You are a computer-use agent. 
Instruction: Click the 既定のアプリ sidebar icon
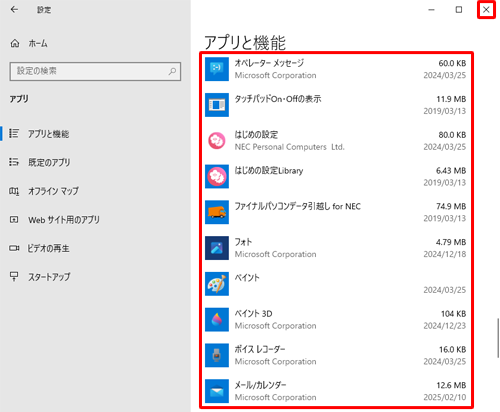14,162
